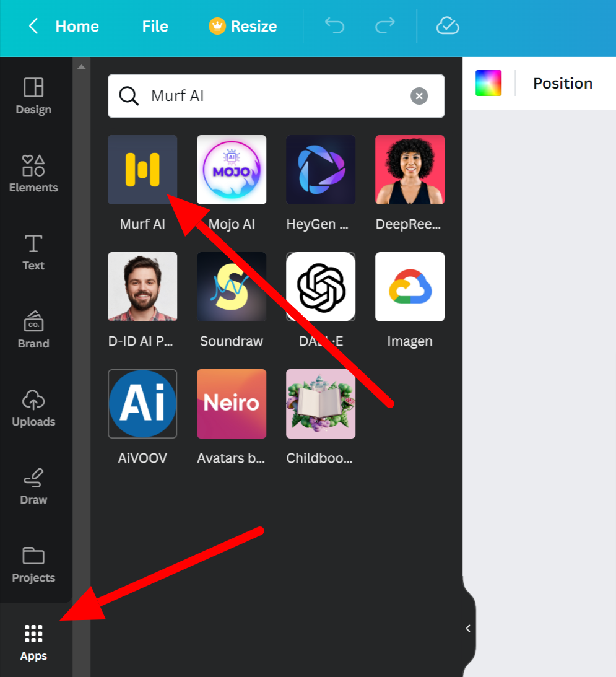Select the Soundraw app icon
This screenshot has height=677, width=616.
[x=232, y=287]
